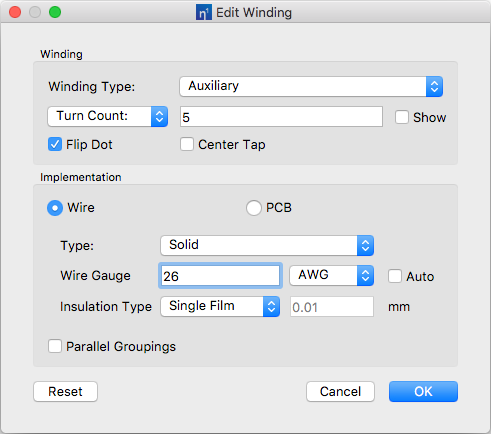Click the turn count value field
Image resolution: width=491 pixels, height=434 pixels.
(281, 117)
